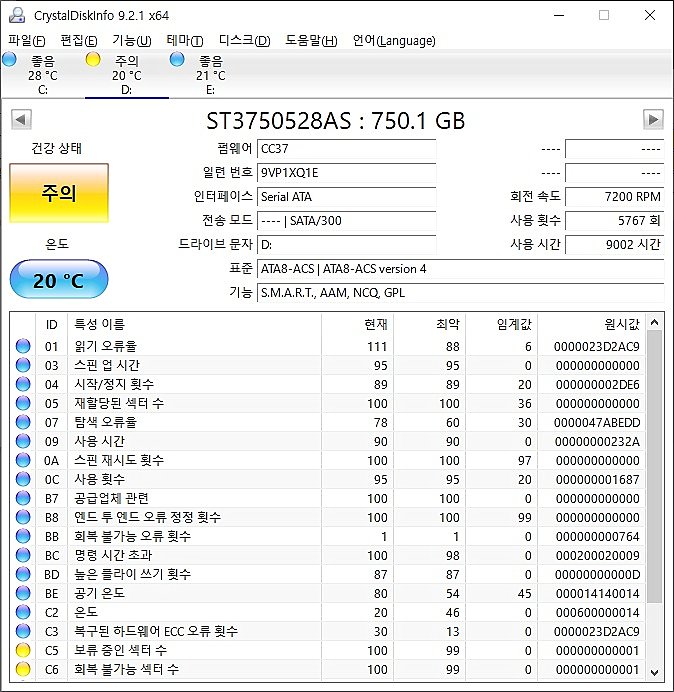Click the yellow icon of row C6 회복 불가능 섹터 수
This screenshot has width=674, height=692.
pos(23,669)
